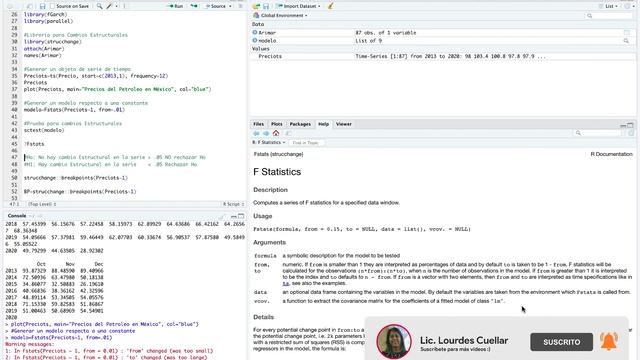Click the Environment search field
Viewport: 640px width, 360px height.
pos(609,16)
